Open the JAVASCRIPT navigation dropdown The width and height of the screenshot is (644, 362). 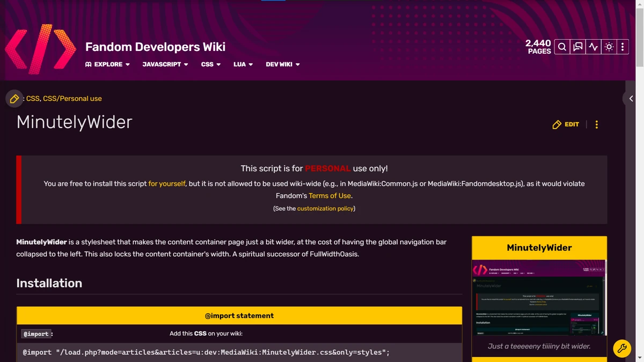(164, 64)
